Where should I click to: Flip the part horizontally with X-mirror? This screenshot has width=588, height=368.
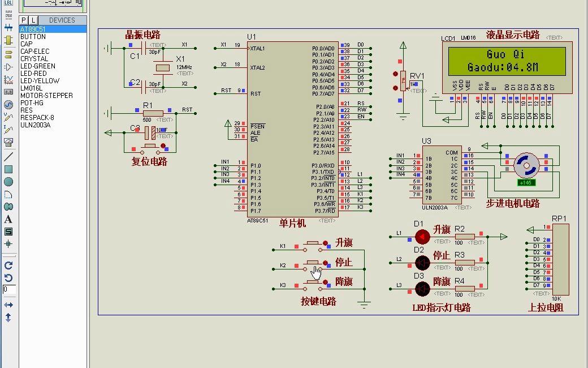pyautogui.click(x=8, y=305)
